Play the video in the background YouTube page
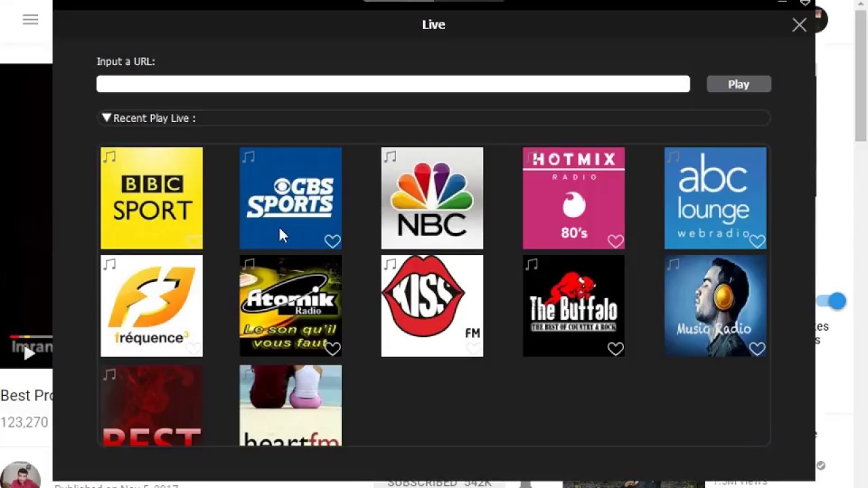The height and width of the screenshot is (488, 868). 29,353
